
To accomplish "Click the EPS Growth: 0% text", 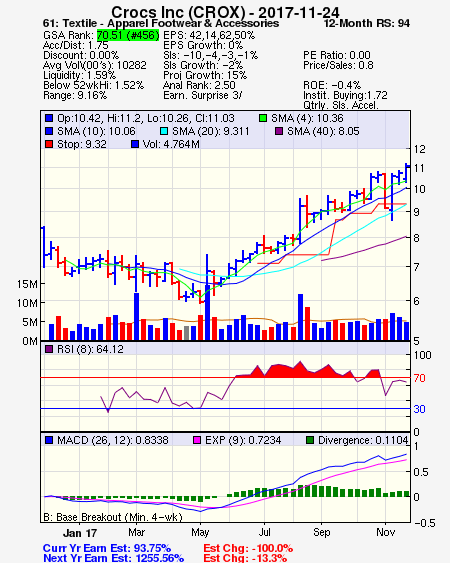I will click(203, 45).
